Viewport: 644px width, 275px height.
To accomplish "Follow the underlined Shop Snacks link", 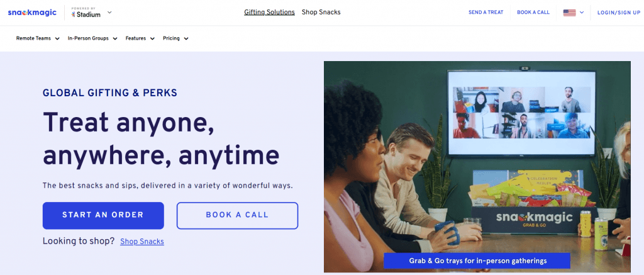I will click(142, 241).
